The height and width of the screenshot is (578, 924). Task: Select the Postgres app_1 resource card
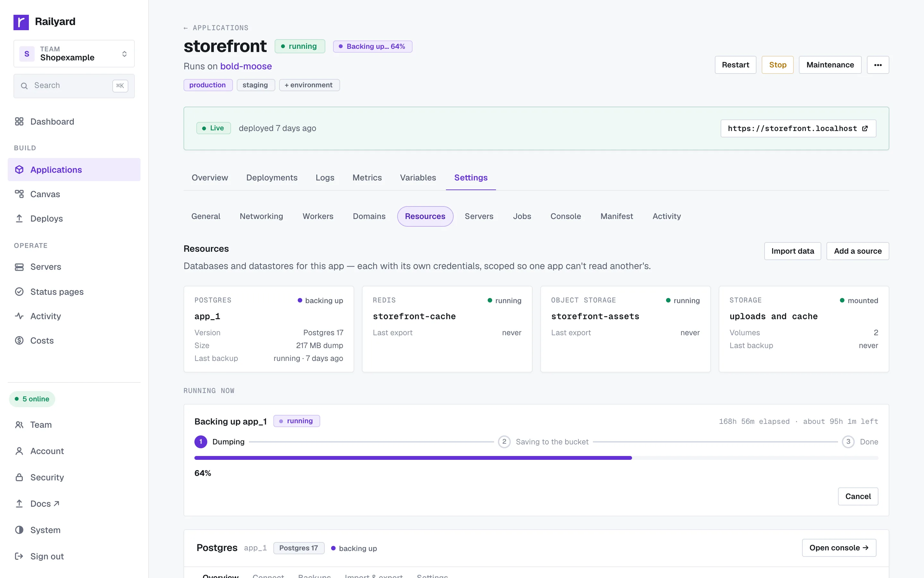pos(269,329)
